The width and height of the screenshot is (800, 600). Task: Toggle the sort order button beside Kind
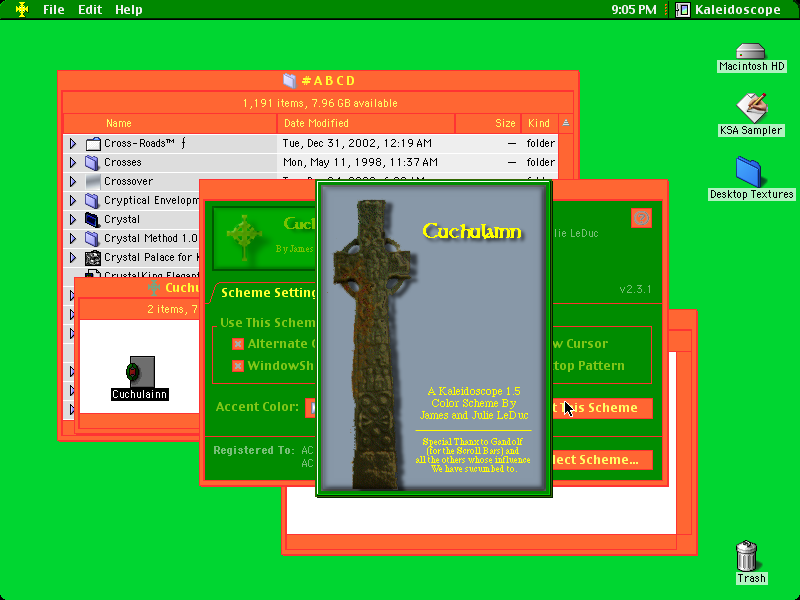565,123
